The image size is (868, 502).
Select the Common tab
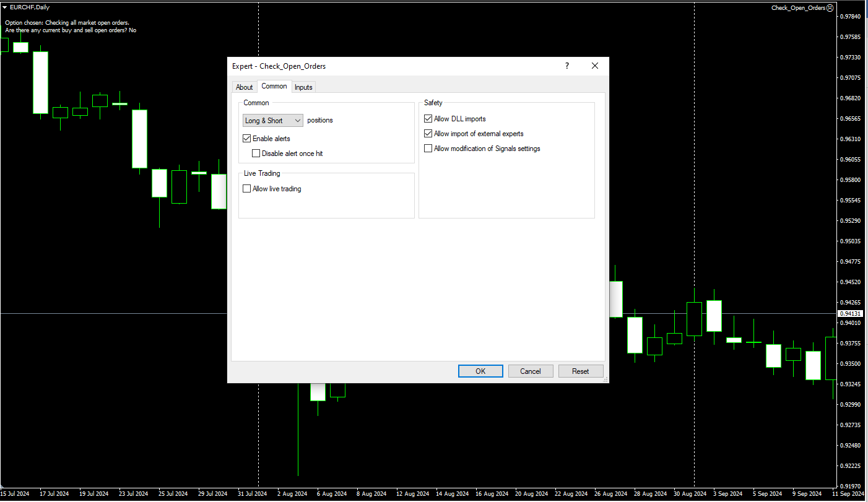click(x=274, y=87)
